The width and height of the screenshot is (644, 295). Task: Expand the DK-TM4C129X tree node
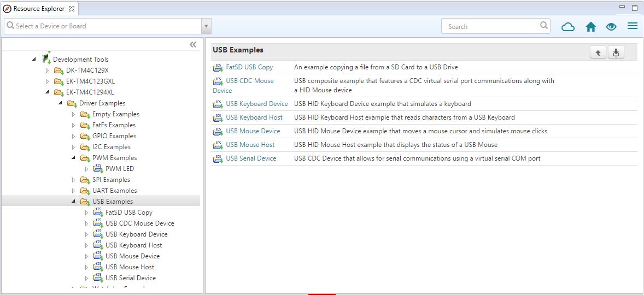[48, 70]
